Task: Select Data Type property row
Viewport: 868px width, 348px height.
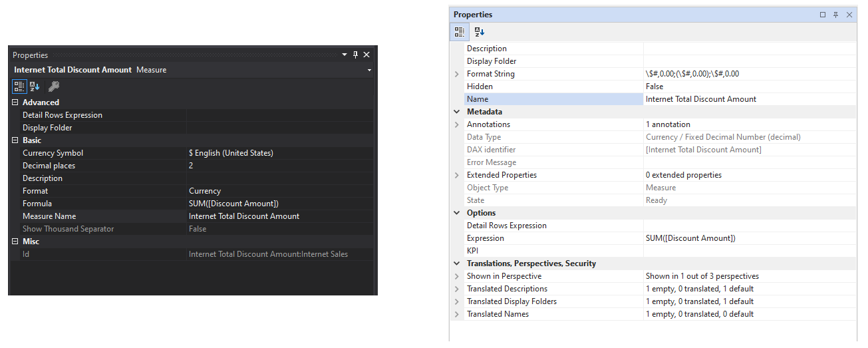Action: click(x=660, y=137)
